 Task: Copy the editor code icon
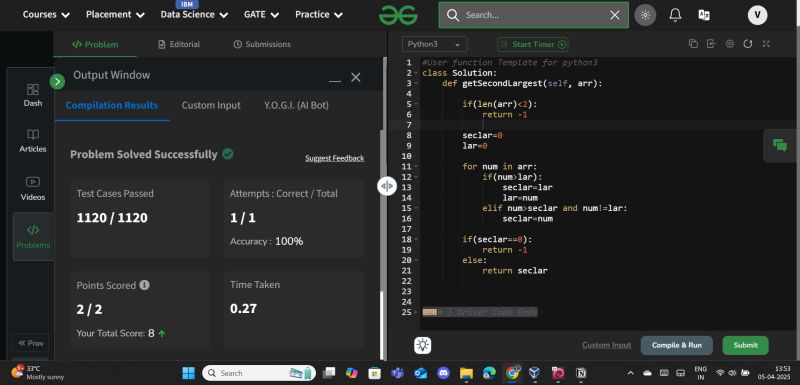(x=693, y=44)
